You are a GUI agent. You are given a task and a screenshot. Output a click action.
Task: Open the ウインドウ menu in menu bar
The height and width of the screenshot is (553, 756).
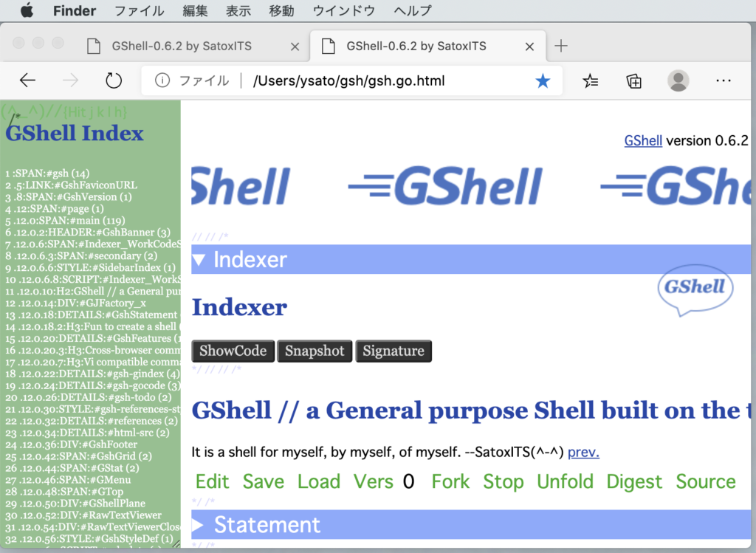point(343,10)
